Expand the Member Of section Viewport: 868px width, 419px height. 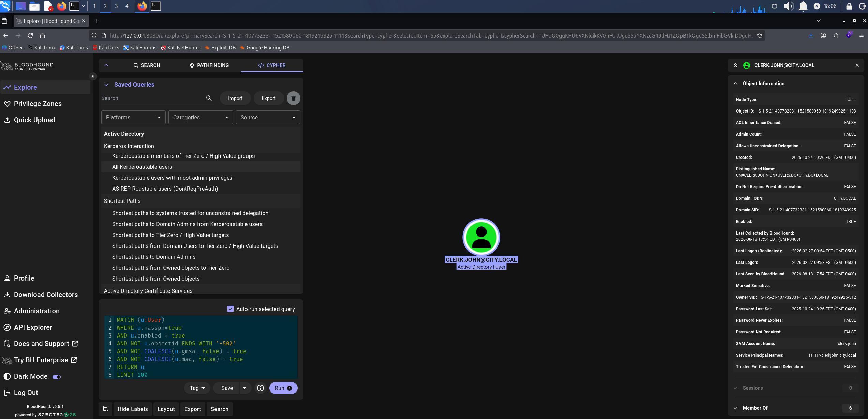pos(796,408)
